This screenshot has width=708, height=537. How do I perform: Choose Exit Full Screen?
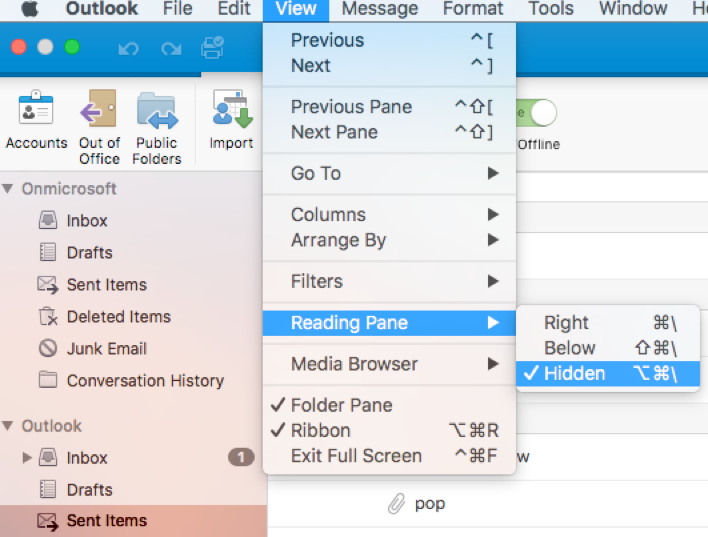[389, 456]
